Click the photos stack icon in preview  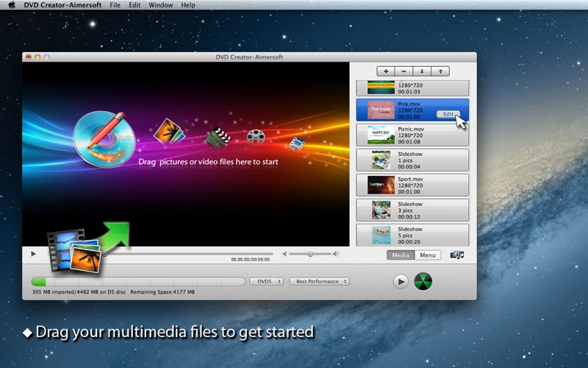pos(169,131)
